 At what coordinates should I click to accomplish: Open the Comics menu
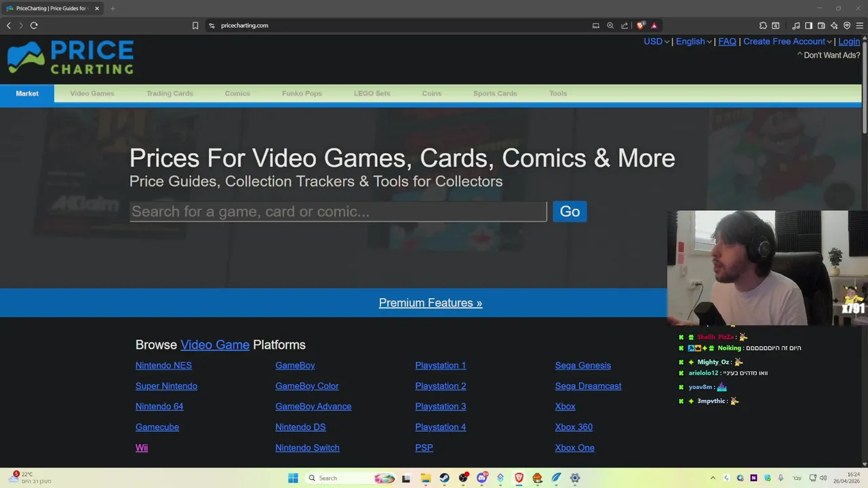(237, 94)
